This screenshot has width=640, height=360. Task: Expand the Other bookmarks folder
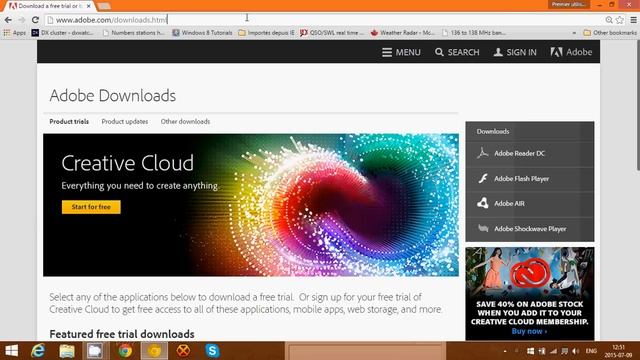point(610,33)
